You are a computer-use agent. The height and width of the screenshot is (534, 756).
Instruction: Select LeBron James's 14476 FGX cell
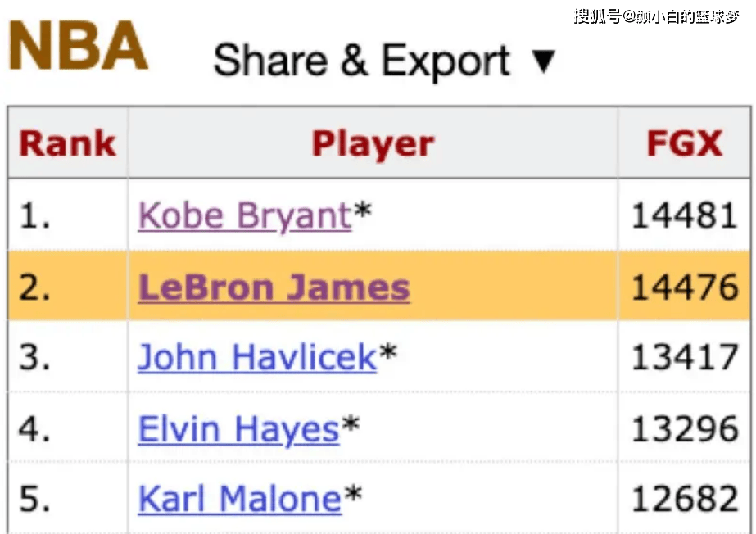[x=685, y=287]
